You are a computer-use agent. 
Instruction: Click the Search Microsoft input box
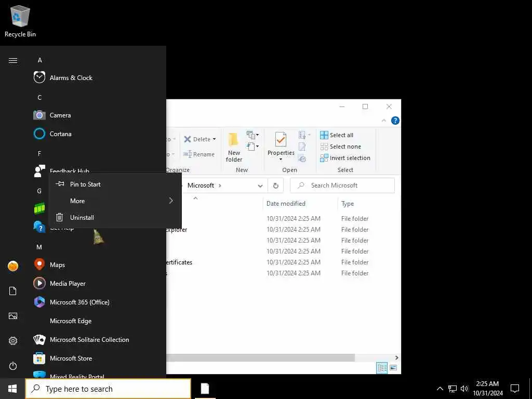click(x=342, y=185)
